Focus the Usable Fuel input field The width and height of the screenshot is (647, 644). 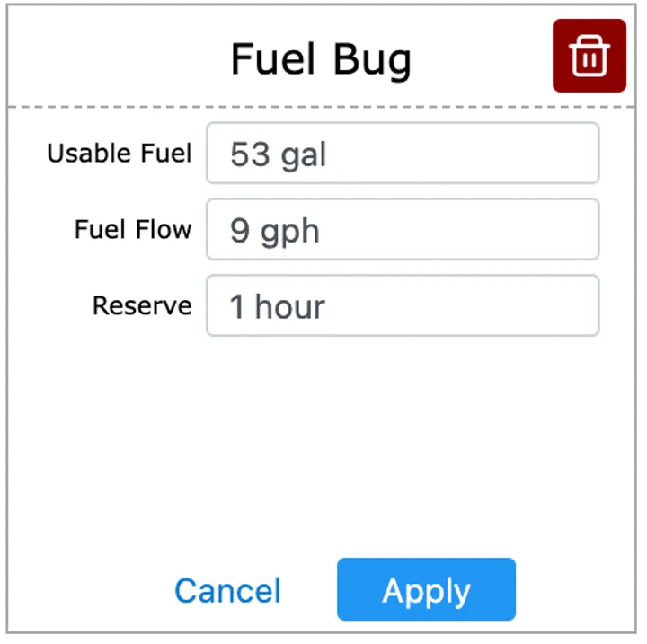click(403, 154)
